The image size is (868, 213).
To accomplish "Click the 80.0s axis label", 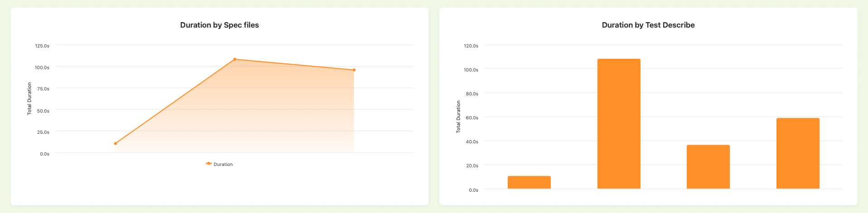I will pos(471,94).
